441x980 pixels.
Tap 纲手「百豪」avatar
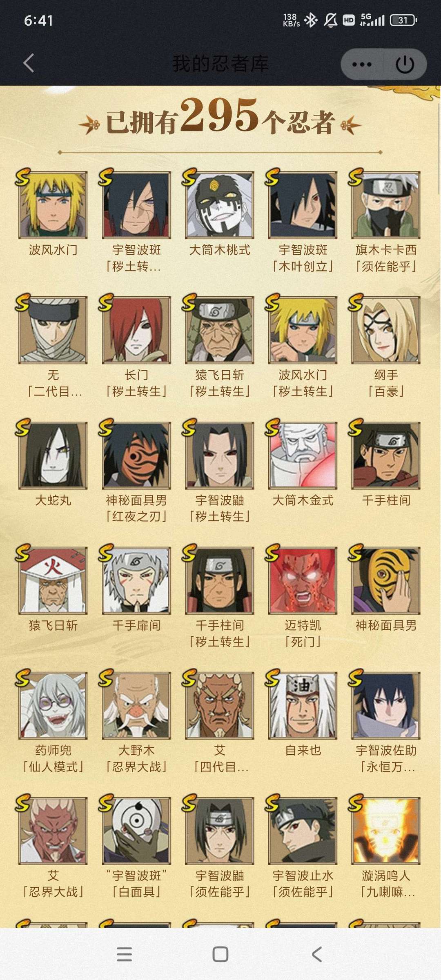coord(386,330)
